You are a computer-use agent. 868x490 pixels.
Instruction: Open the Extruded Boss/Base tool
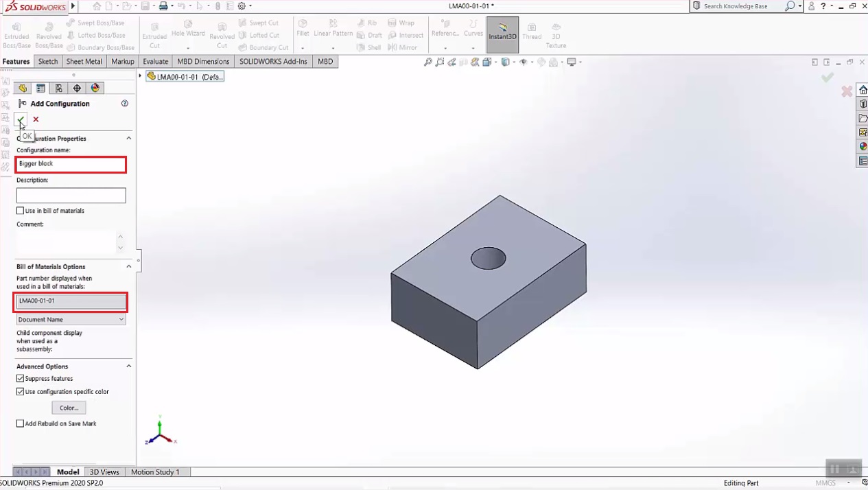tap(16, 31)
